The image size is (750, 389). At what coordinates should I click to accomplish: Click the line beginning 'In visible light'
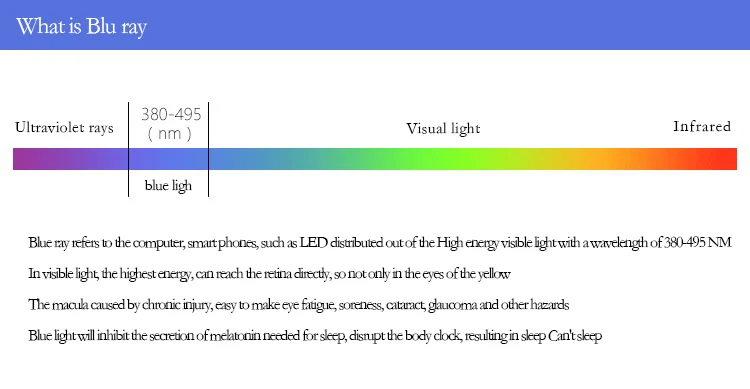point(269,274)
